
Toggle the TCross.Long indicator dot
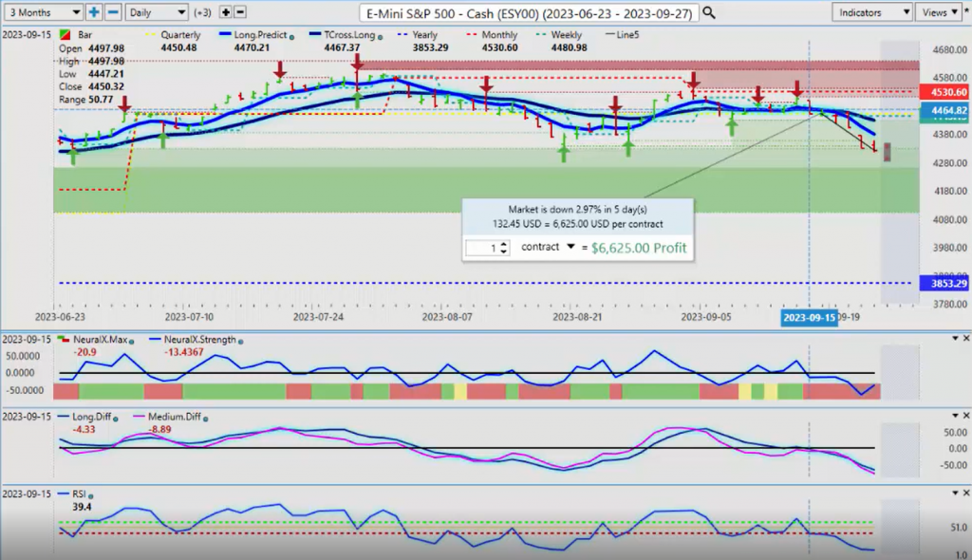point(382,36)
